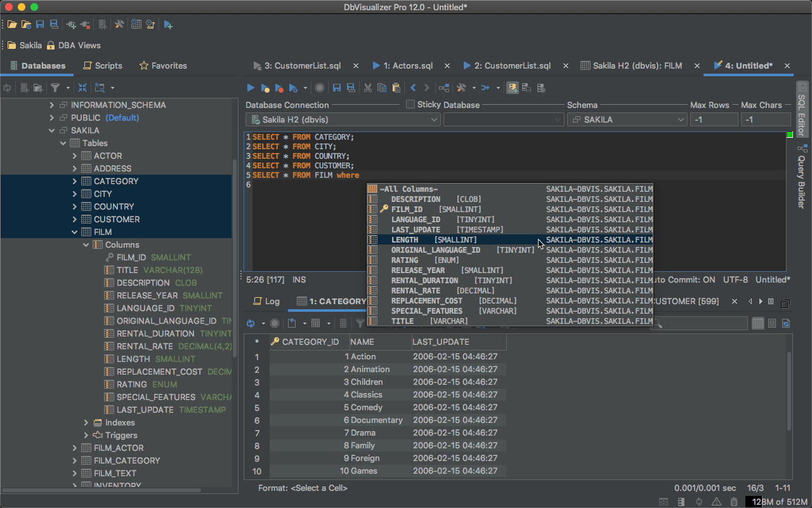Click the collapse-all arrows icon in Databases panel

coord(82,88)
